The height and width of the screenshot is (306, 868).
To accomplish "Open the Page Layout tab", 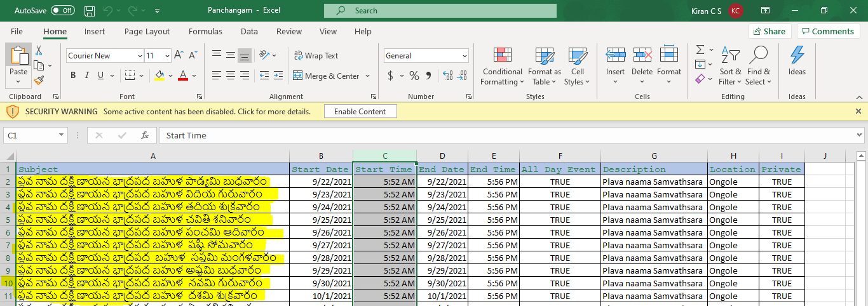I will pos(147,32).
